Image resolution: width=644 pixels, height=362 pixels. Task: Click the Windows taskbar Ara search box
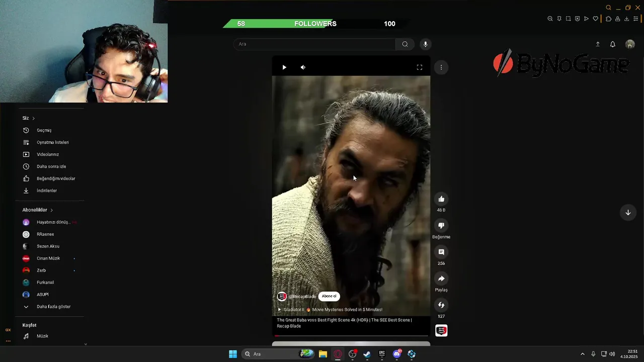pyautogui.click(x=279, y=354)
